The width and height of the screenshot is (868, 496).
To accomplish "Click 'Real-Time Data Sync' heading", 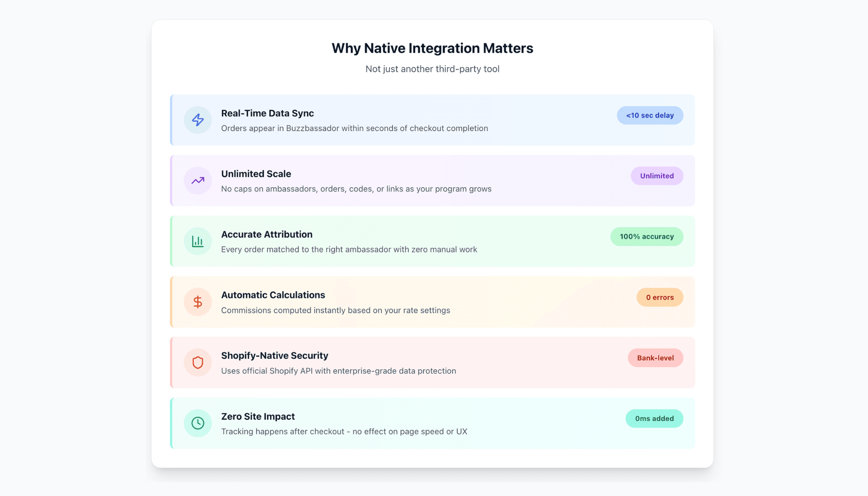I will [x=267, y=113].
